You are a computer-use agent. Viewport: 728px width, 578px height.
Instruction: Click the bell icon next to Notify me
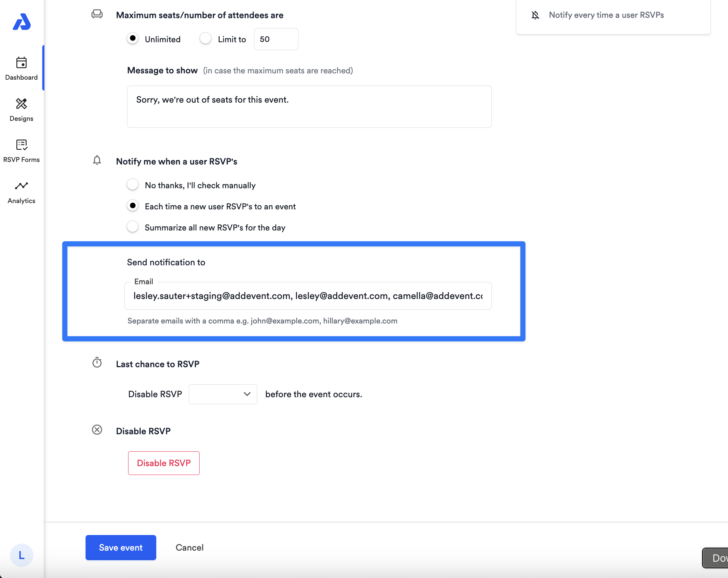point(97,160)
